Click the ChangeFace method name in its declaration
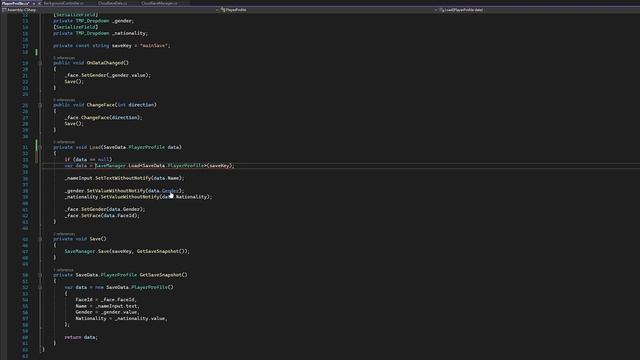This screenshot has width=640, height=360. [100, 105]
